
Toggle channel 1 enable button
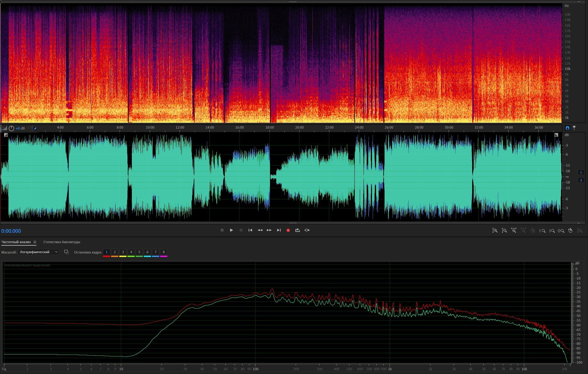click(581, 172)
